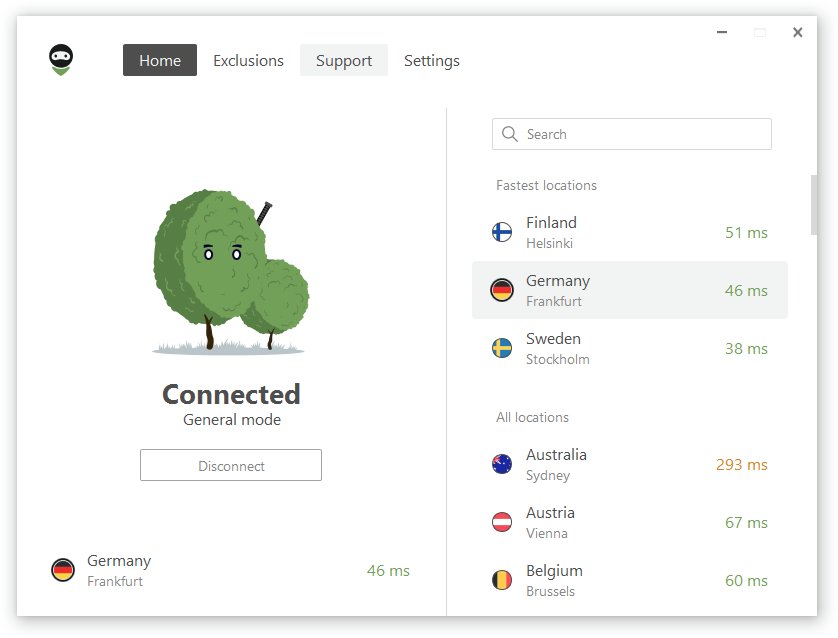The height and width of the screenshot is (638, 838).
Task: Choose Sweden Stockholm server
Action: tap(630, 348)
